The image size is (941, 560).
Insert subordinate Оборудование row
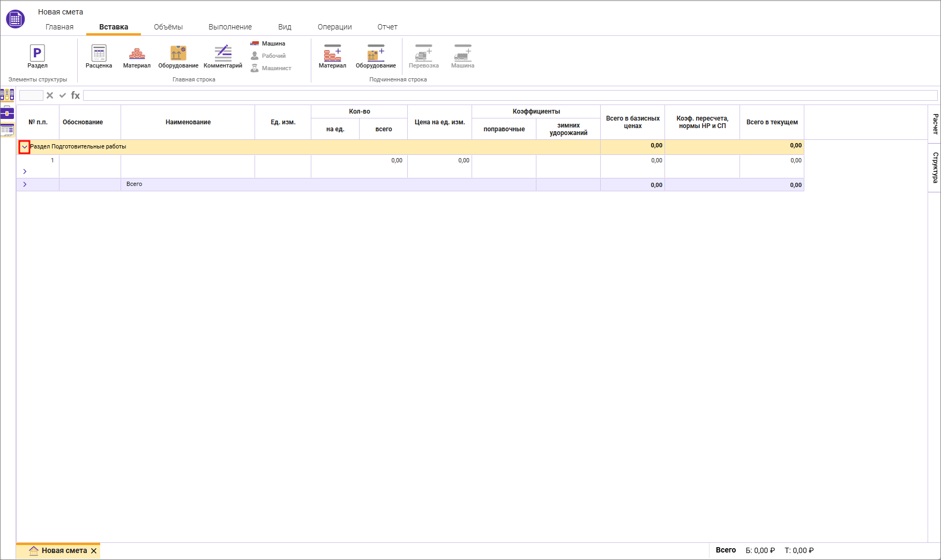point(376,56)
